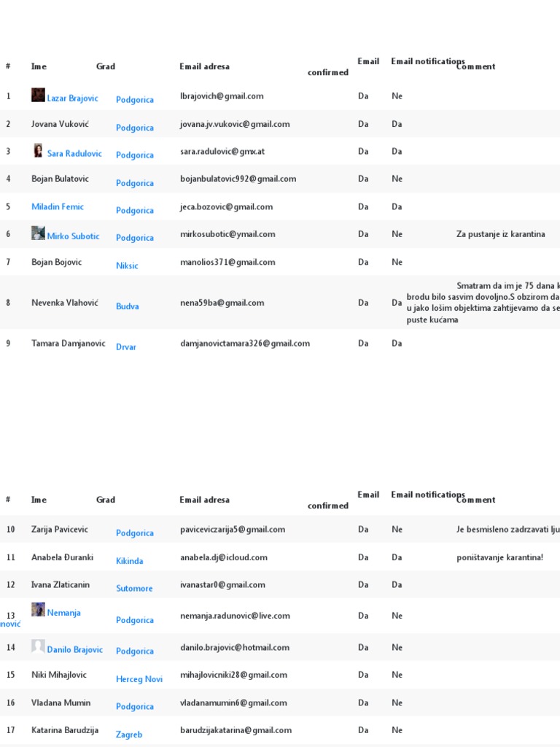Click Sara Radulovic's profile picture

(x=38, y=150)
